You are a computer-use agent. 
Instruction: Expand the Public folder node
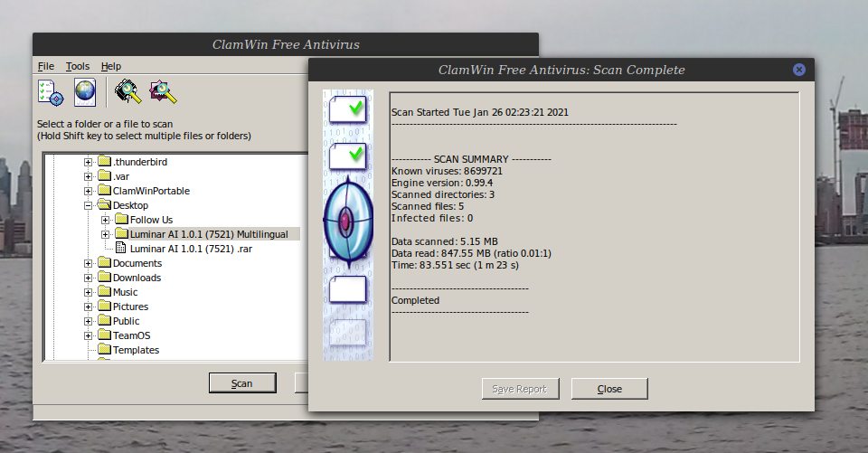(88, 321)
